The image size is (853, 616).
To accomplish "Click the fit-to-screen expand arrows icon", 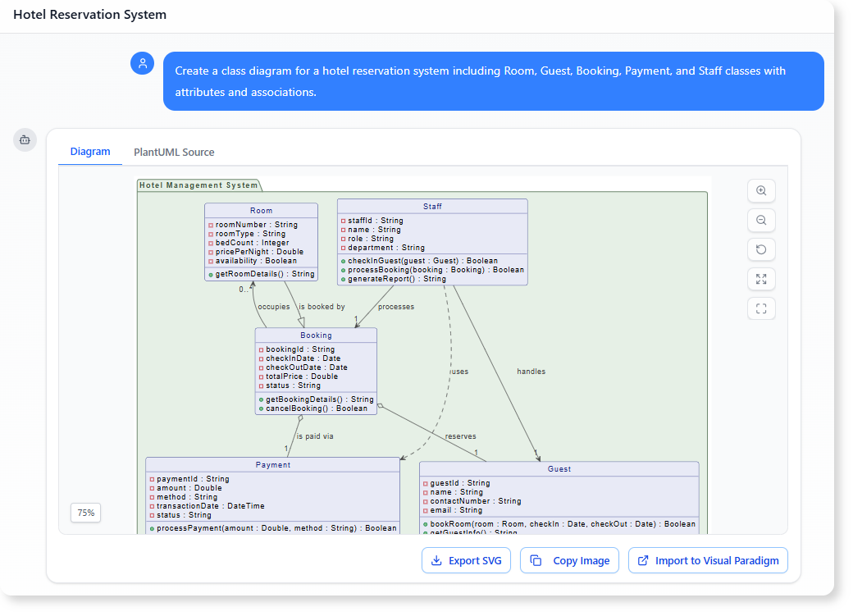I will click(761, 279).
